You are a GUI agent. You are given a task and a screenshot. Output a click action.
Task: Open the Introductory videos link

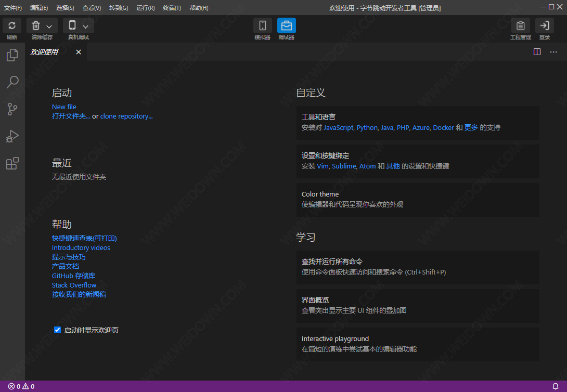81,247
